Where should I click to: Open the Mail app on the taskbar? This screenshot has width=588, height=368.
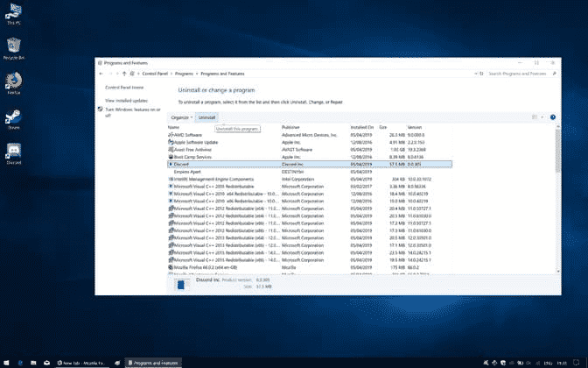tap(47, 363)
